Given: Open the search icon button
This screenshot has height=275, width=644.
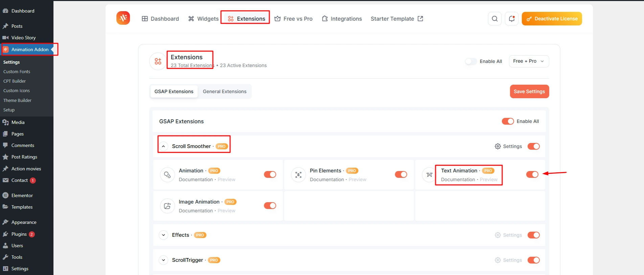Looking at the screenshot, I should pyautogui.click(x=495, y=19).
